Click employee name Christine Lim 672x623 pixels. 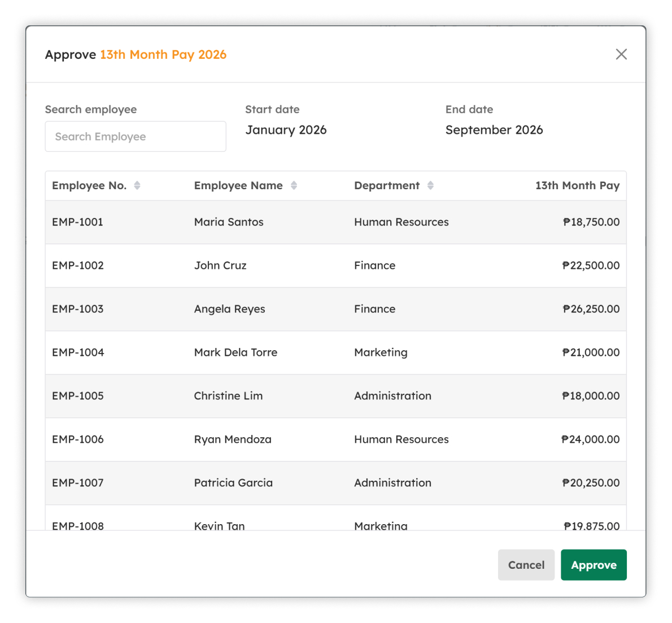(x=229, y=396)
